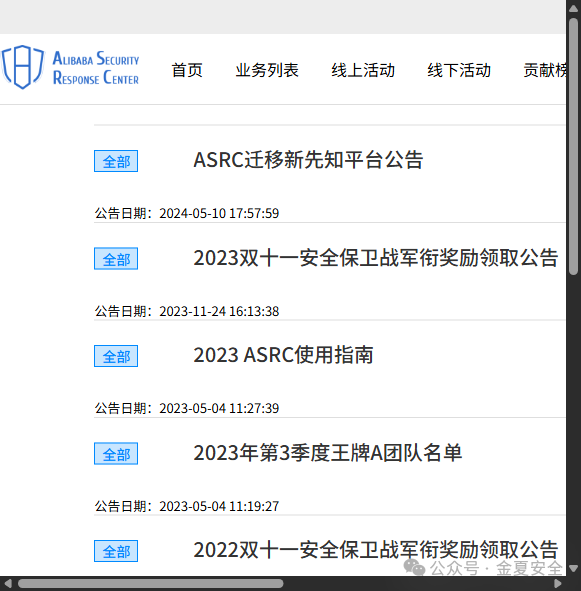Open the 业务列表 navigation item
This screenshot has height=591, width=581.
click(x=267, y=70)
